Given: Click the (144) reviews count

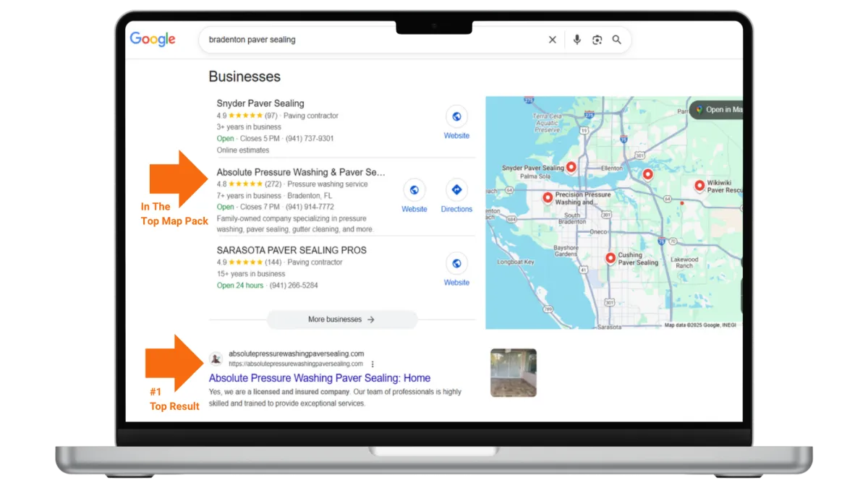Looking at the screenshot, I should pos(273,262).
